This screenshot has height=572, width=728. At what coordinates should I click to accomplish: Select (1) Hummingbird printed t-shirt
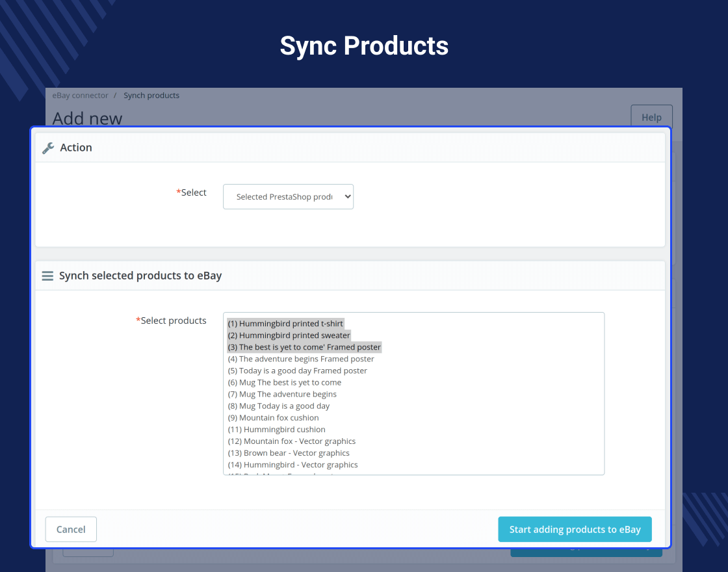click(x=285, y=324)
